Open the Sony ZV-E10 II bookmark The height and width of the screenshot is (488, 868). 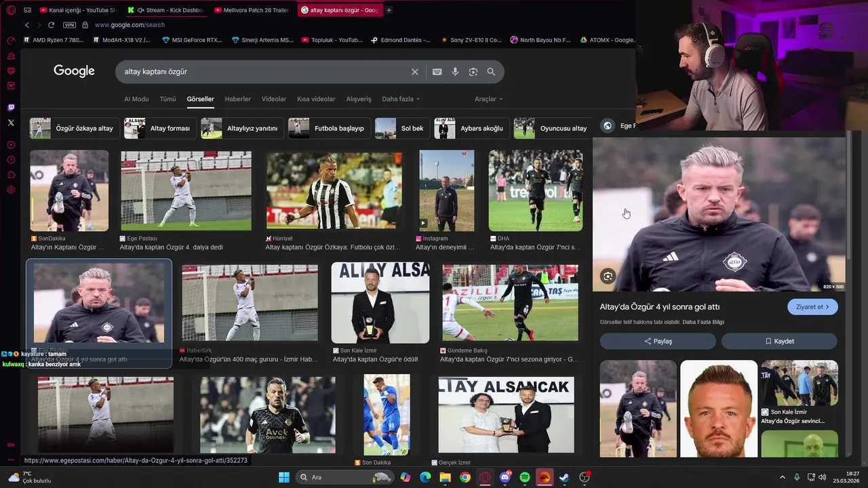coord(471,40)
